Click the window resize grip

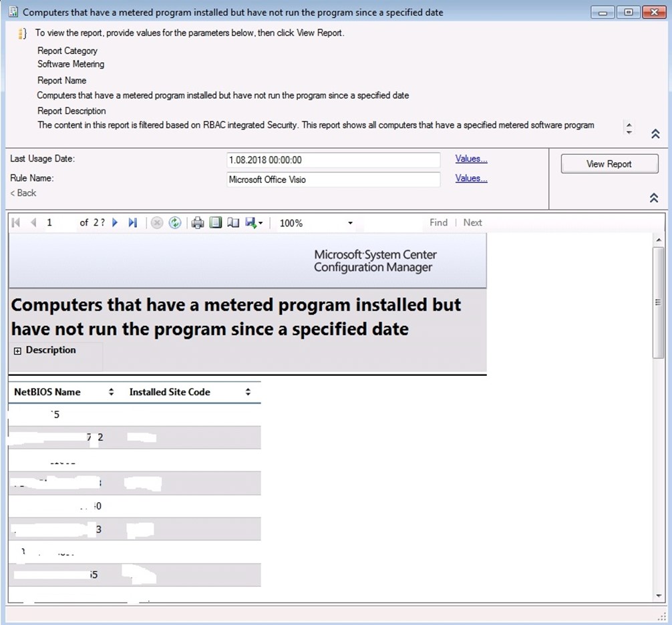point(662,616)
